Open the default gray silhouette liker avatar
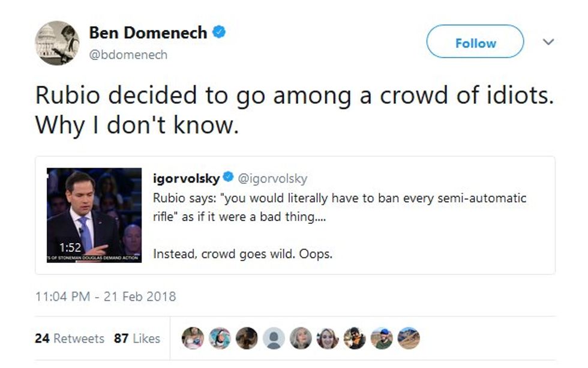588x368 pixels. point(274,339)
